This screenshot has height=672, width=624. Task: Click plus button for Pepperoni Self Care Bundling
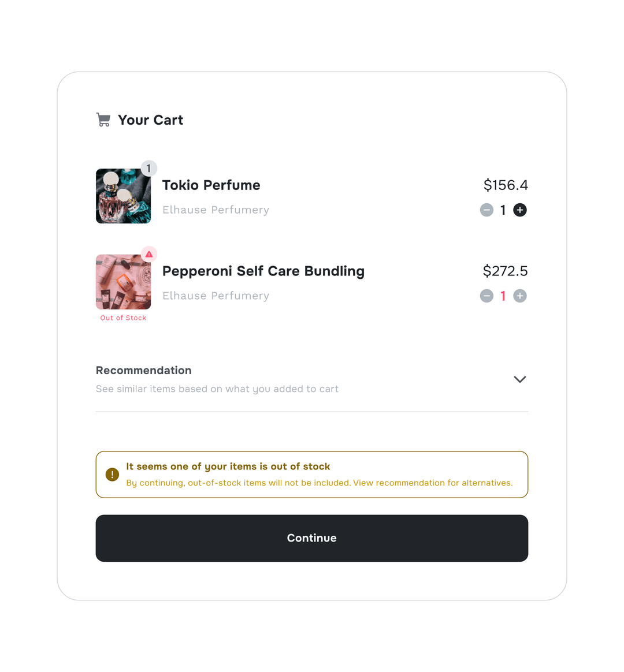click(520, 296)
